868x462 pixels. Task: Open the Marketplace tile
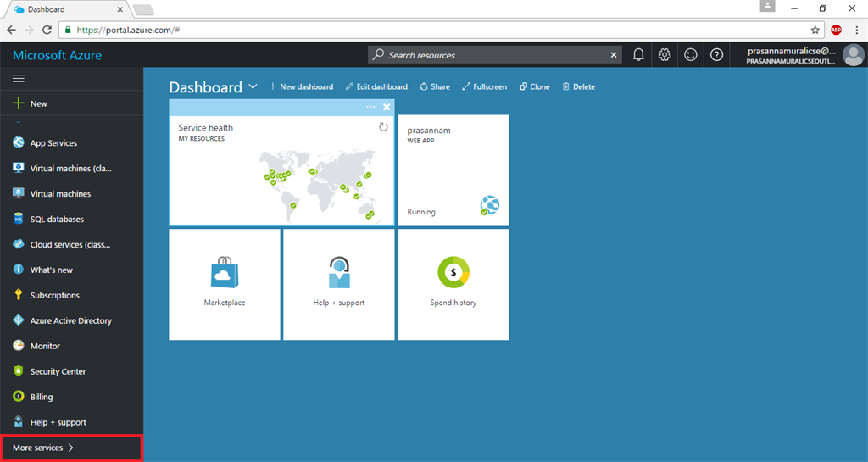[x=224, y=284]
